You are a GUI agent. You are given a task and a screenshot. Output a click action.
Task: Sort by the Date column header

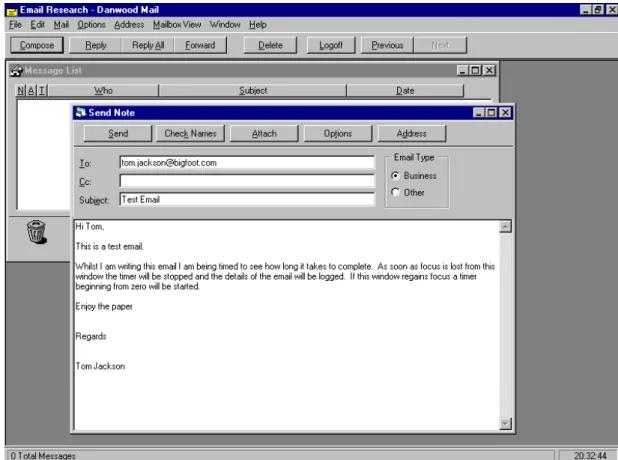(x=405, y=91)
